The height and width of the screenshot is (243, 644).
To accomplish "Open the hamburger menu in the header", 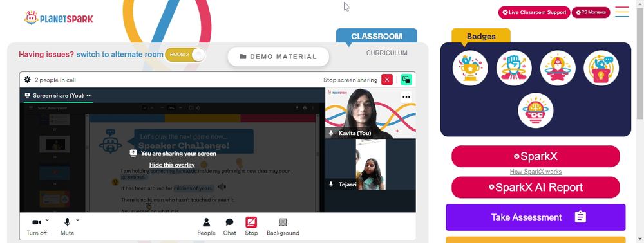I will tap(622, 12).
